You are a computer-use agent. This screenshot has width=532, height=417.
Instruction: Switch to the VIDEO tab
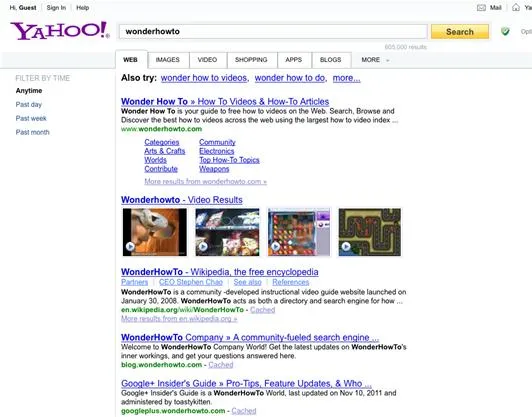pos(207,60)
